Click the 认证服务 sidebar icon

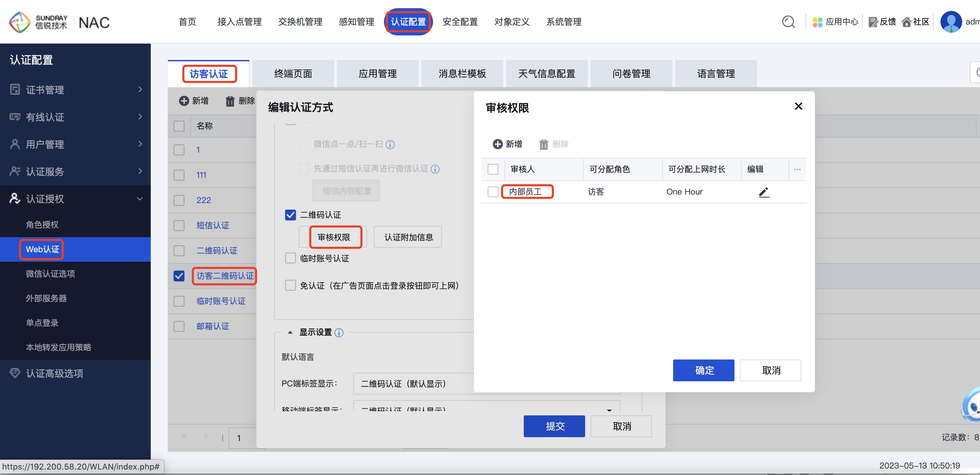pyautogui.click(x=15, y=171)
